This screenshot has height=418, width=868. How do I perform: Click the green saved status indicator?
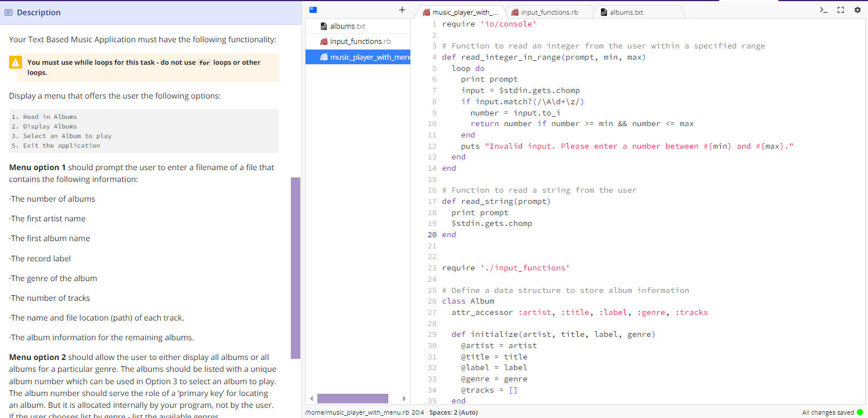[860, 412]
